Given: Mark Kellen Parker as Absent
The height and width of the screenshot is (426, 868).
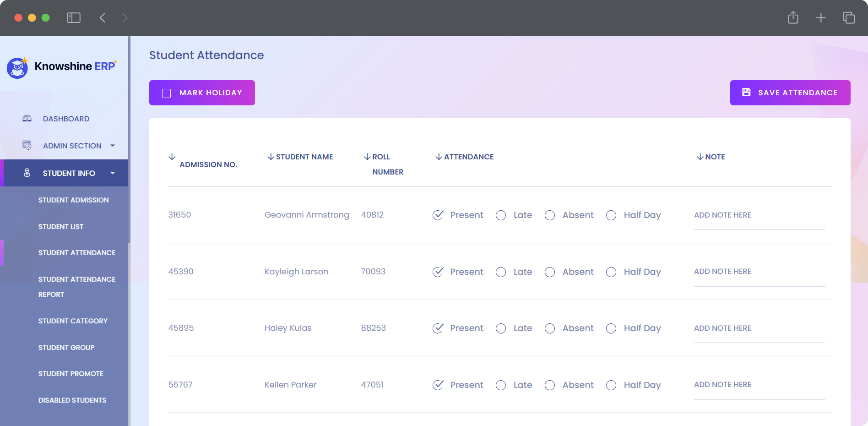Looking at the screenshot, I should point(550,385).
